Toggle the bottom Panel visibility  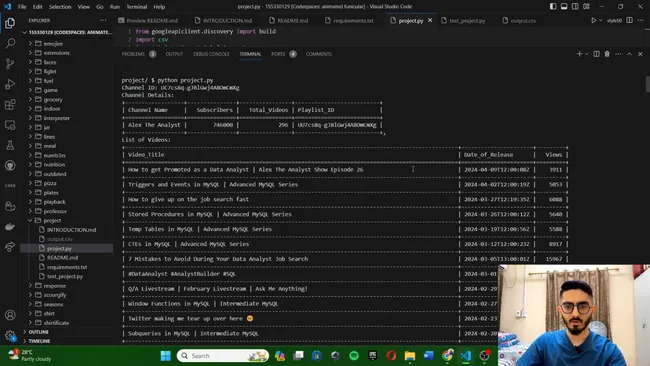(564, 7)
